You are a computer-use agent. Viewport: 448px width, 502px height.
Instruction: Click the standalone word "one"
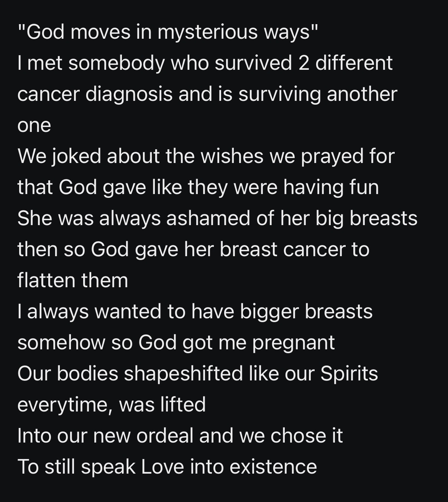(34, 125)
